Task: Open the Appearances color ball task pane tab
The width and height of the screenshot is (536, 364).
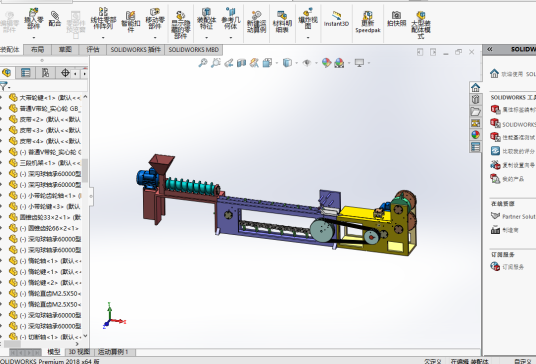Action: tap(475, 135)
